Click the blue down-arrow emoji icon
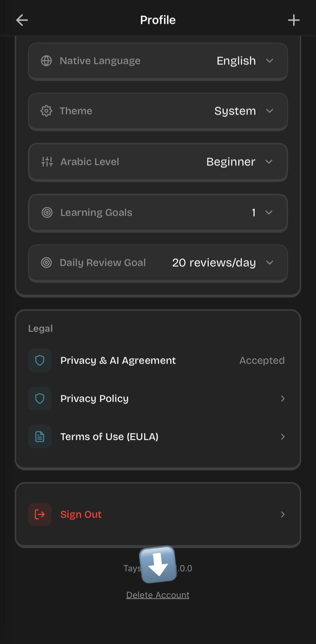 [x=158, y=564]
